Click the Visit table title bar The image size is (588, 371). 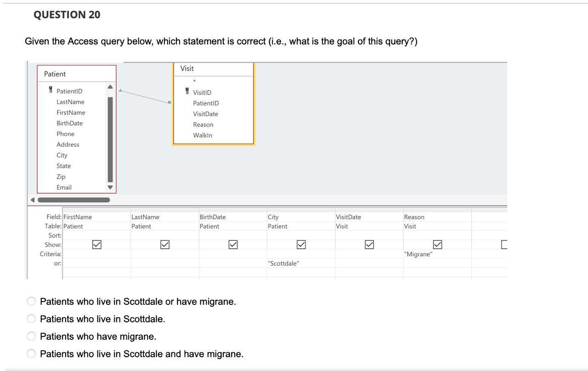tap(213, 68)
